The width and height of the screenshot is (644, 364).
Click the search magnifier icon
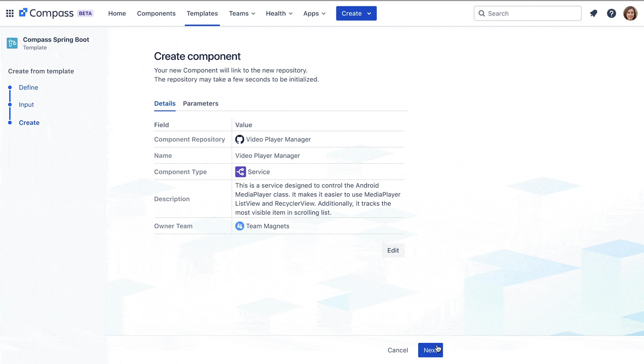click(482, 13)
